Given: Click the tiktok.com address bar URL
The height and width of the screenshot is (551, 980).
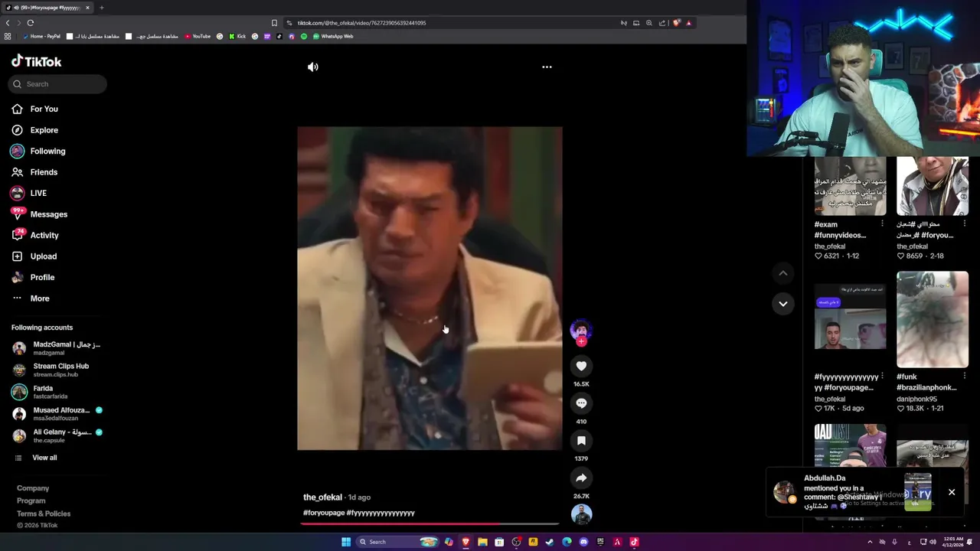Looking at the screenshot, I should [361, 23].
